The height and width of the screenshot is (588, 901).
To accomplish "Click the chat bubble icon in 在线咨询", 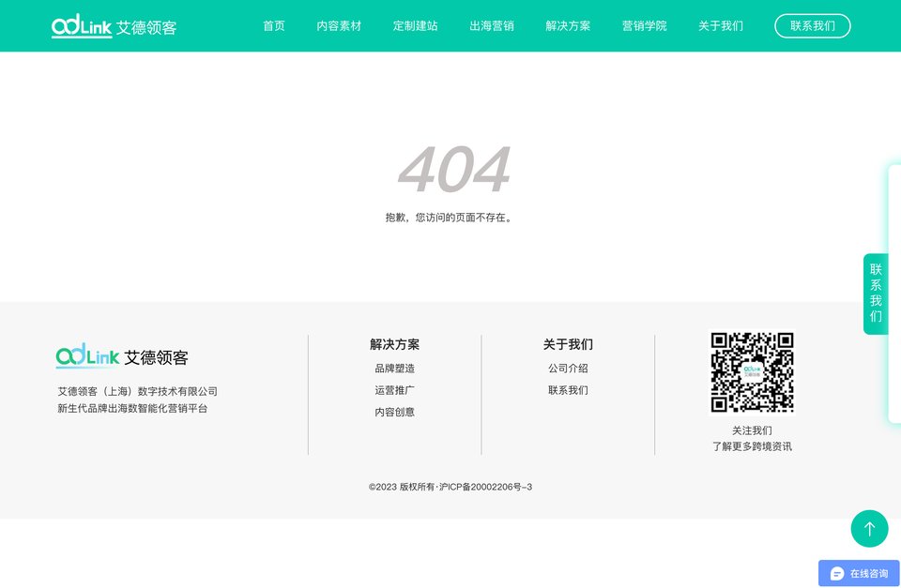I will coord(837,574).
